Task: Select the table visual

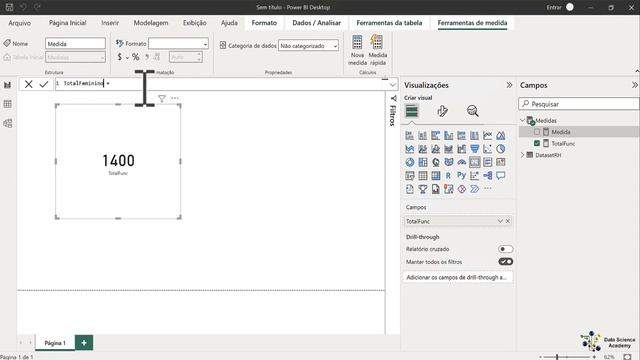Action: [422, 176]
